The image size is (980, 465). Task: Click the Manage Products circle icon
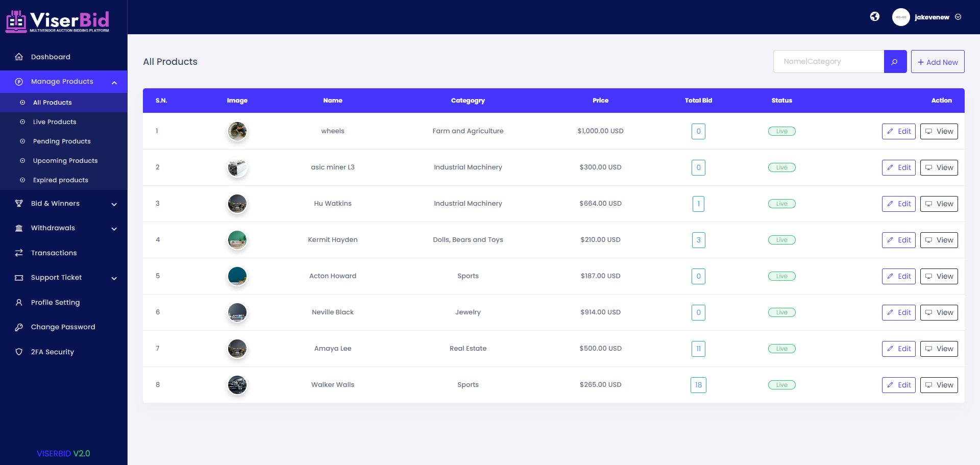coord(19,82)
